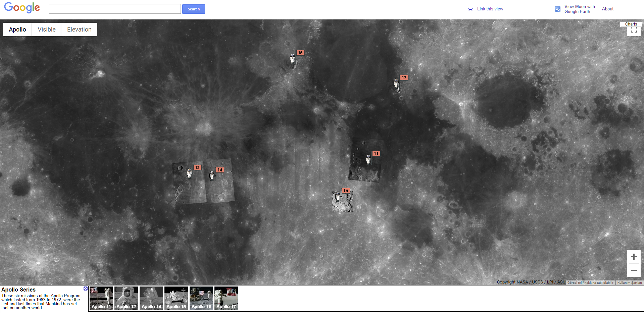The height and width of the screenshot is (313, 644).
Task: Click the Apollo 12 astronaut marker
Action: pyautogui.click(x=189, y=173)
